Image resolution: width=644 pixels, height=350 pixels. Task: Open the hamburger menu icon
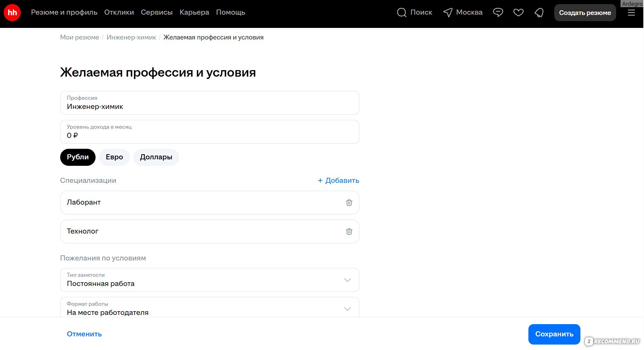point(631,13)
